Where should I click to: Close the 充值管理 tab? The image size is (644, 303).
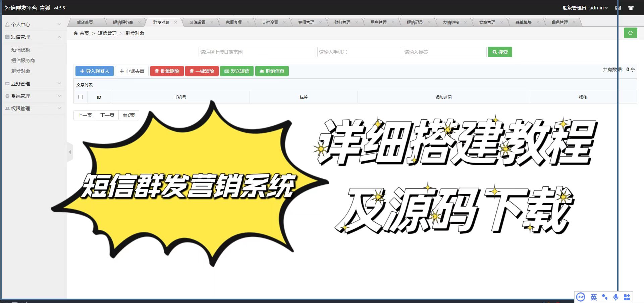click(x=320, y=22)
